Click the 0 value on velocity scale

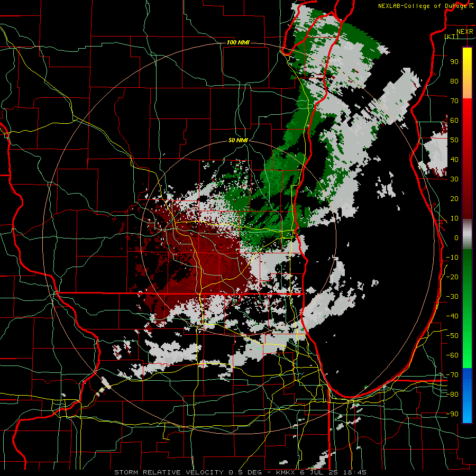pyautogui.click(x=456, y=237)
